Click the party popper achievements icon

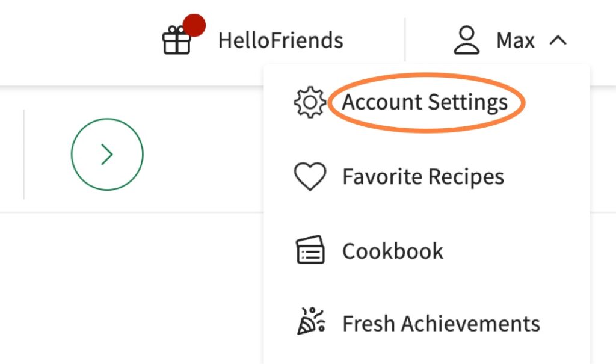click(x=310, y=322)
